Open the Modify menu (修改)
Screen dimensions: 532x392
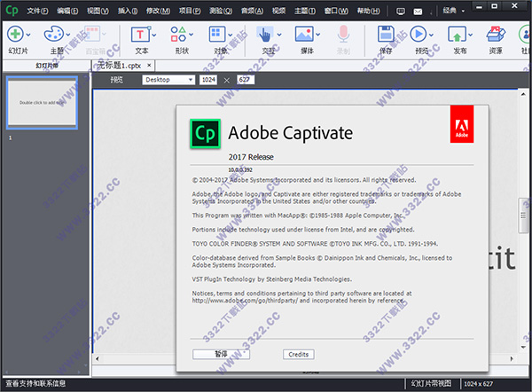(158, 11)
